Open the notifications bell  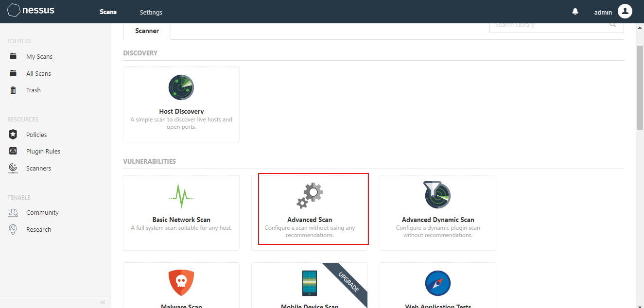pos(575,12)
